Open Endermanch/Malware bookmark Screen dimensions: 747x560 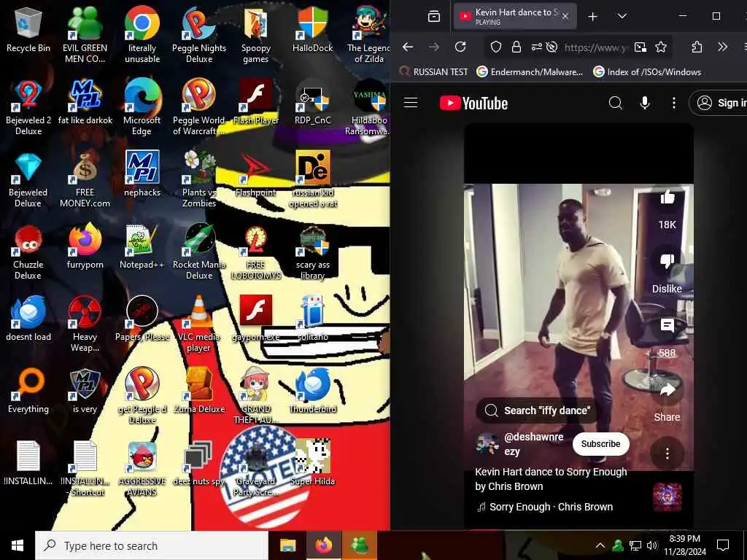click(530, 72)
